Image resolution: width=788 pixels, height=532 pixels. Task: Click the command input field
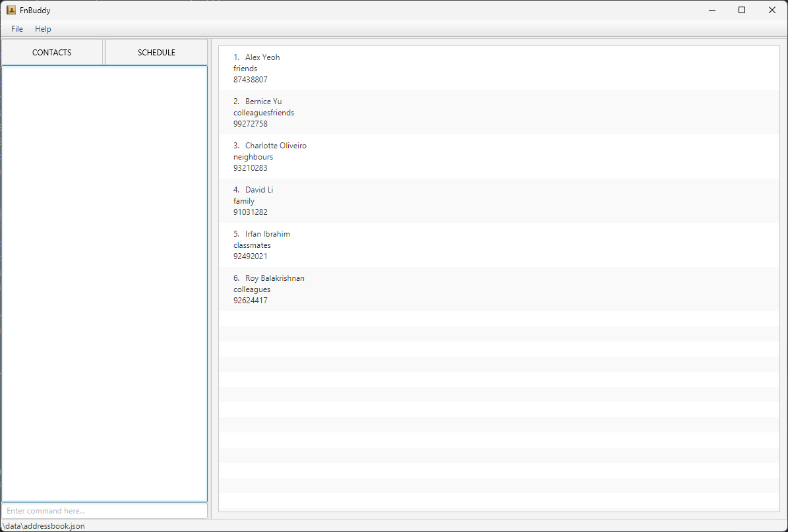point(105,511)
